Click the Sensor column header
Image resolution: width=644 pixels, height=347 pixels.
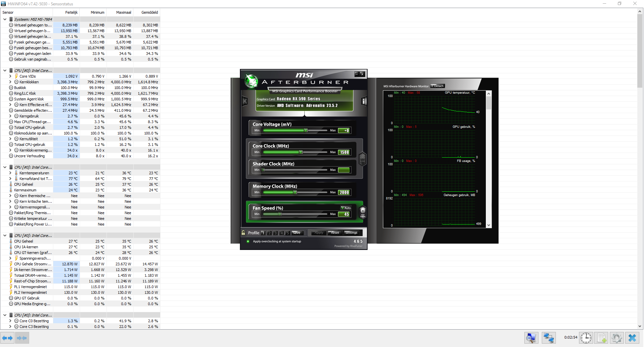tap(27, 12)
